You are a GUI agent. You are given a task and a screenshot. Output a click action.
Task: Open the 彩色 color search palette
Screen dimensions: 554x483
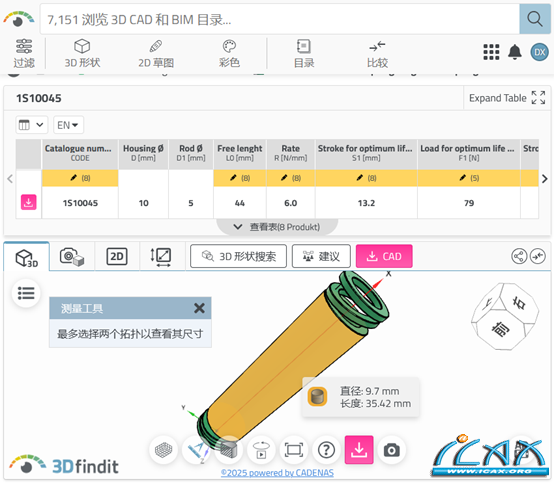pyautogui.click(x=229, y=53)
